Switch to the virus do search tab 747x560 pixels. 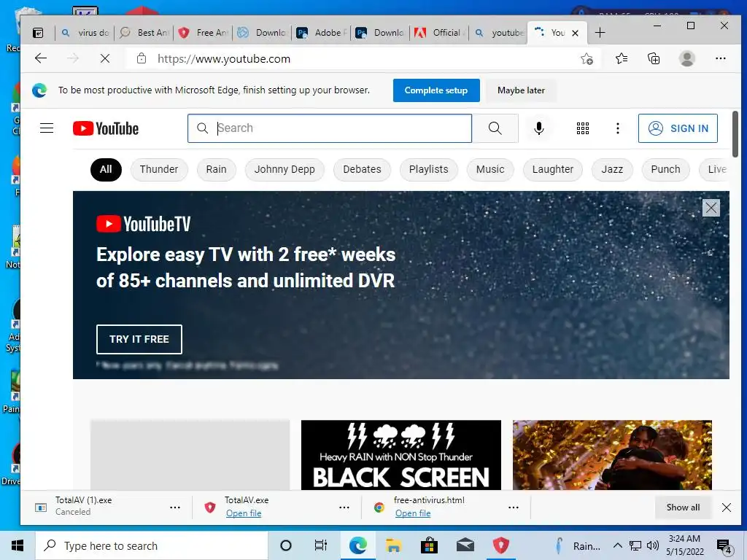[x=85, y=33]
